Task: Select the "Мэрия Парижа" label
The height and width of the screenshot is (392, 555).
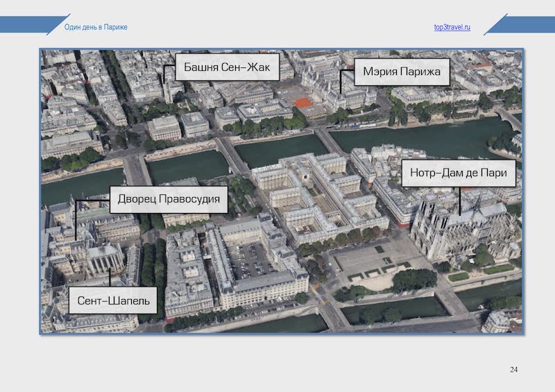Action: coord(402,71)
